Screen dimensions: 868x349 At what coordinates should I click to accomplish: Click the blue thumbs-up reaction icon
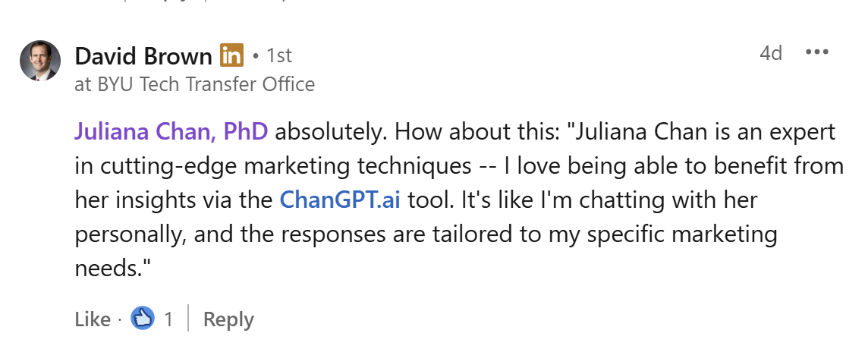[143, 319]
